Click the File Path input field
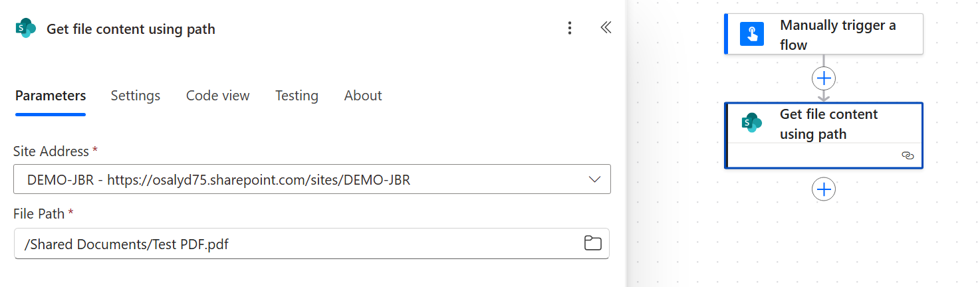This screenshot has width=980, height=287. (293, 244)
